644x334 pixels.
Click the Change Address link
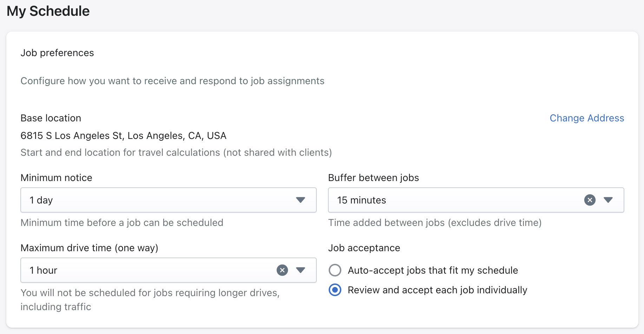pyautogui.click(x=586, y=118)
